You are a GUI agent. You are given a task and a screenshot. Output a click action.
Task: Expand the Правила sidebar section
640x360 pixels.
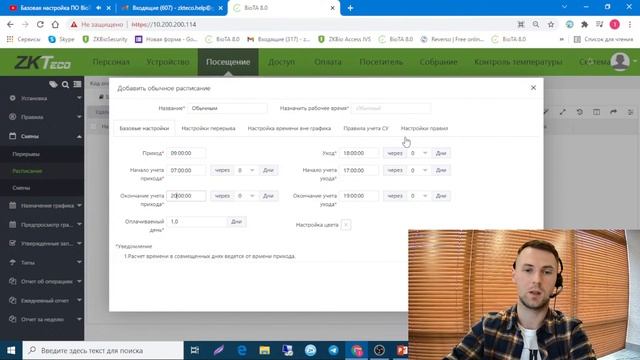point(42,117)
